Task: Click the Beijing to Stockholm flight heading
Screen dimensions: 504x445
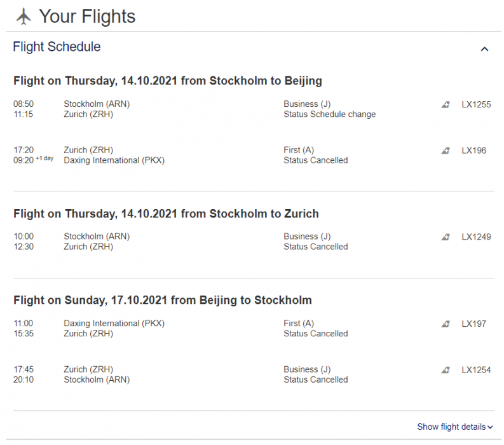Action: (x=163, y=300)
